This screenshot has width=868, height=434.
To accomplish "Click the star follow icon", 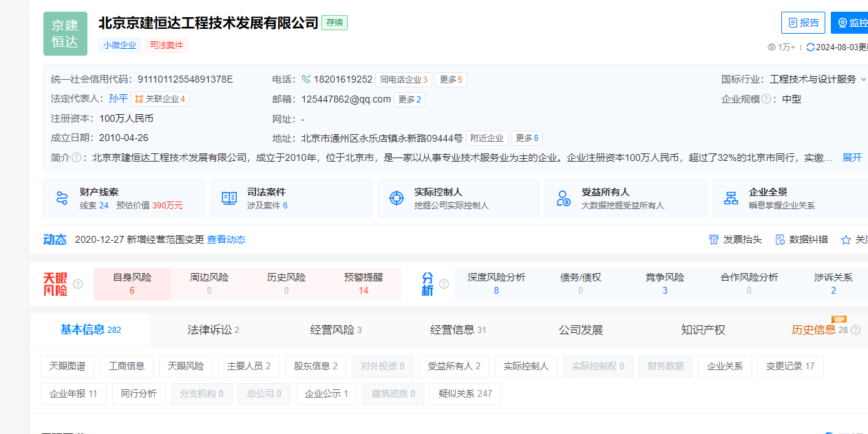I will click(x=846, y=239).
